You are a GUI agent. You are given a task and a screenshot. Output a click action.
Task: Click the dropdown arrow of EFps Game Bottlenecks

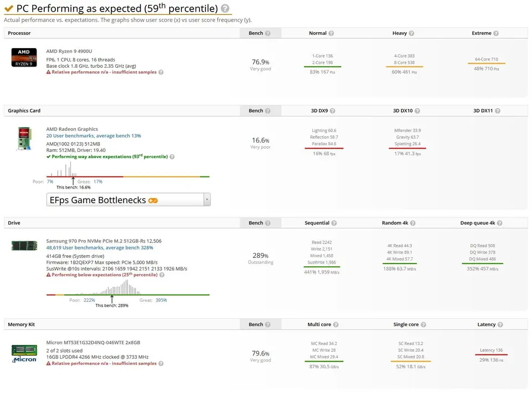click(x=207, y=200)
